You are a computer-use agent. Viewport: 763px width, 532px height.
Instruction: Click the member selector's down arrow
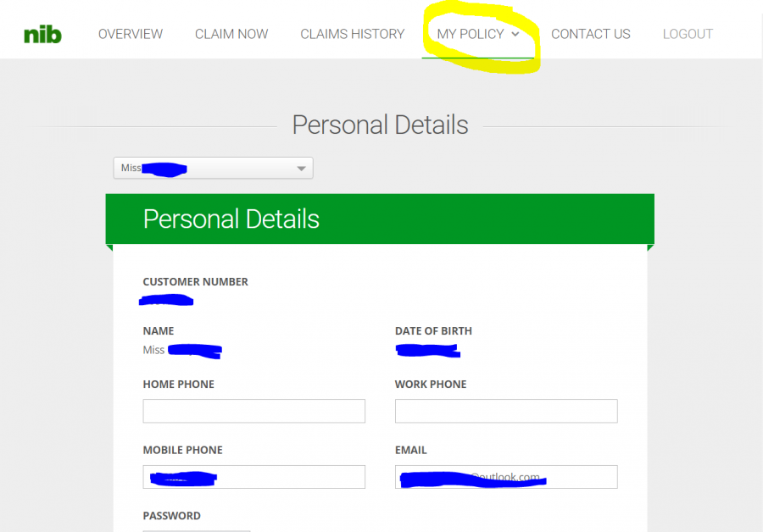(x=301, y=169)
